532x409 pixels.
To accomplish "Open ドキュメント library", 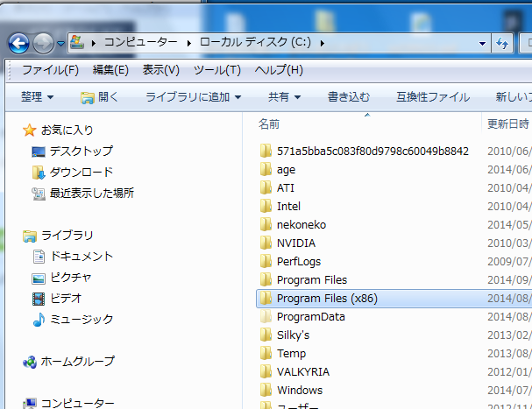I will coord(82,256).
